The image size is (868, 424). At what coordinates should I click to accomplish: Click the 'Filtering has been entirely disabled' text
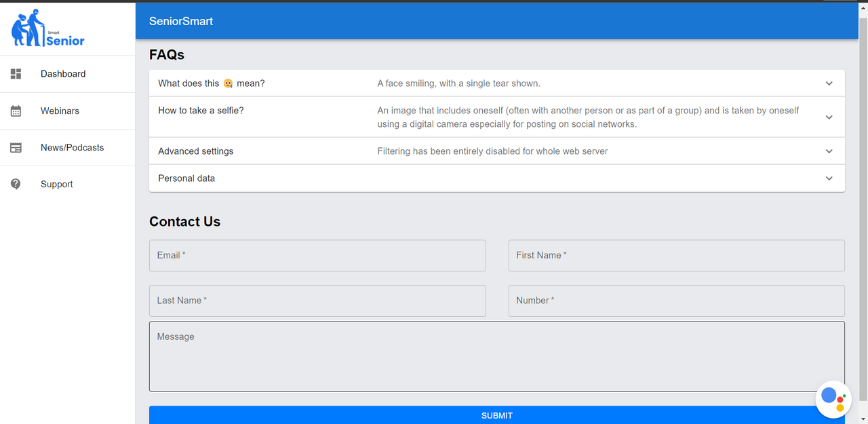click(x=492, y=151)
